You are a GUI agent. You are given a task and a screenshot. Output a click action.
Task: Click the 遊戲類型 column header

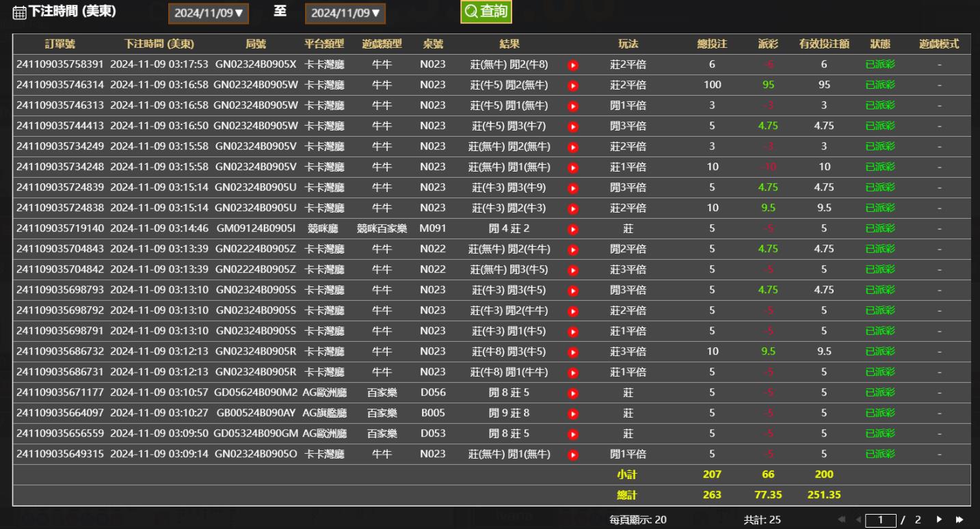[382, 44]
